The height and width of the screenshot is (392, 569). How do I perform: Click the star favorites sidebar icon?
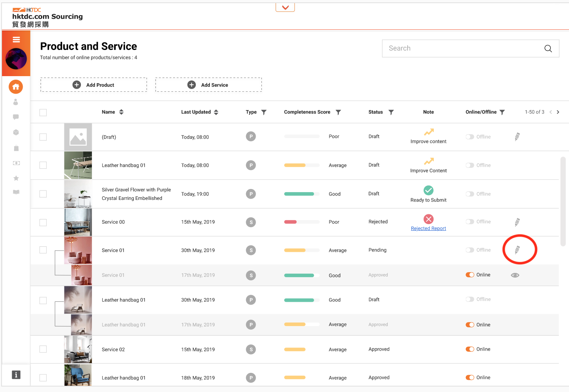pos(16,178)
